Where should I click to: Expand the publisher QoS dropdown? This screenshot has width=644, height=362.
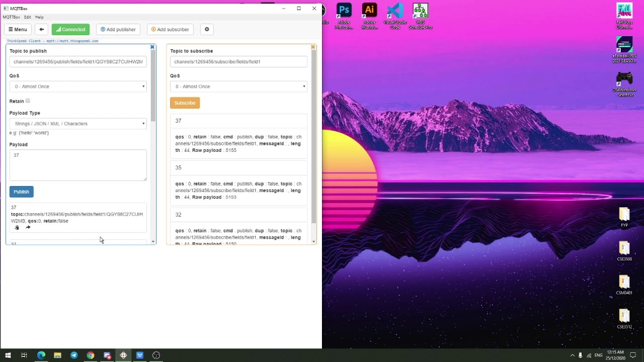pyautogui.click(x=78, y=86)
